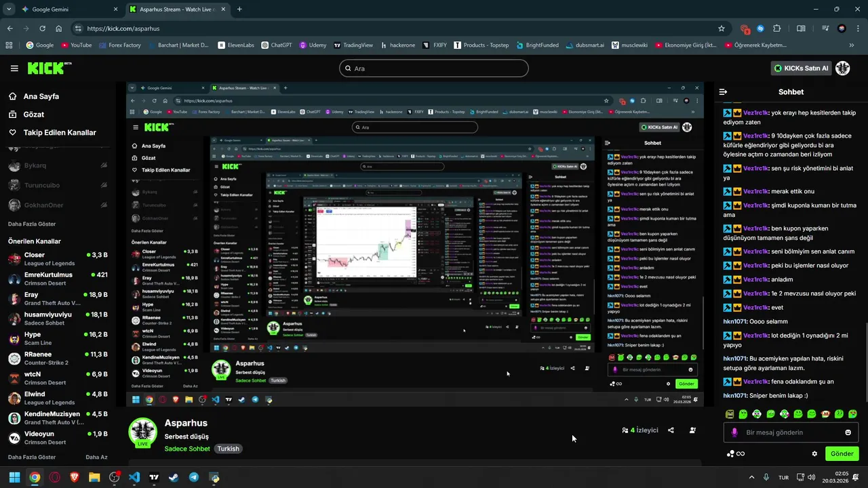Open EmreKurtulmus channel

point(58,279)
